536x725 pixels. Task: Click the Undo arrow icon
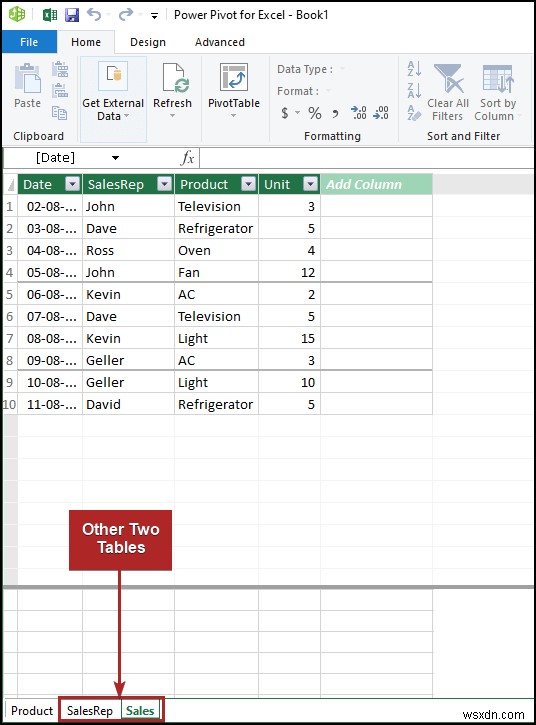[x=94, y=15]
